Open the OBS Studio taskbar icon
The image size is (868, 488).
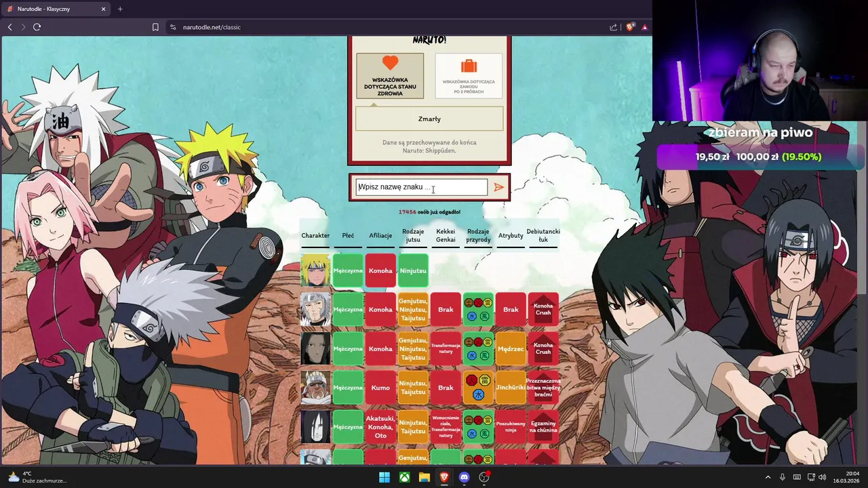[x=484, y=477]
